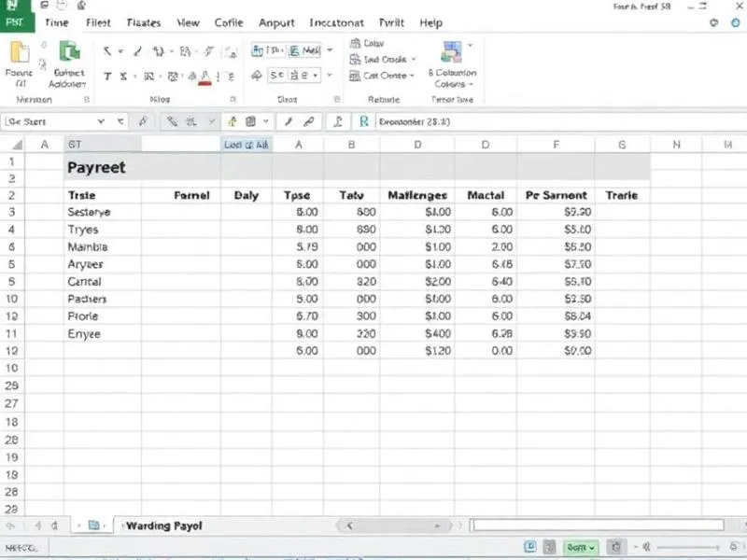Viewport: 747px width, 560px height.
Task: Open the green PBT file tab
Action: (16, 22)
